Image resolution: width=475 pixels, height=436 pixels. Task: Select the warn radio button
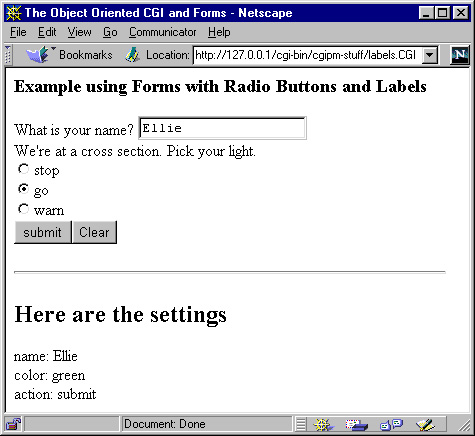pos(23,209)
